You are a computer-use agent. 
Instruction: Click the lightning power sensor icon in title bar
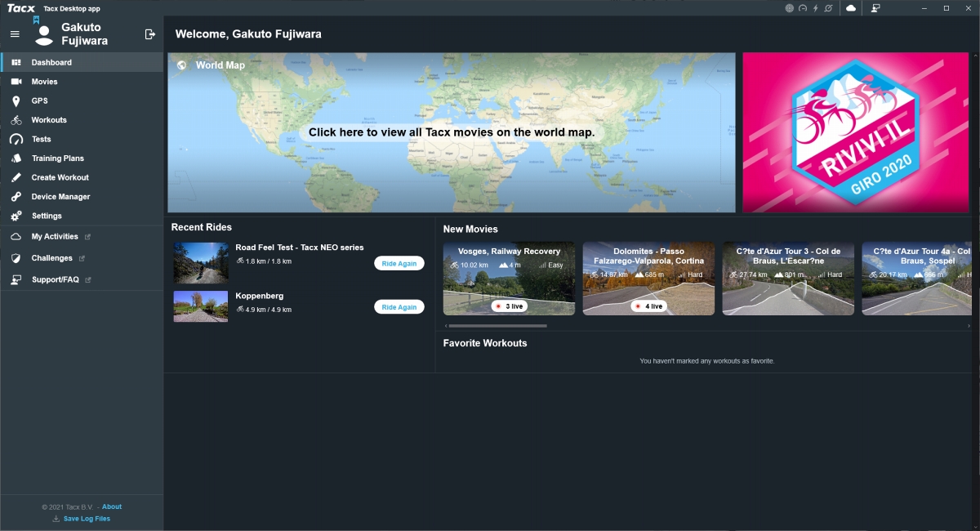coord(816,8)
